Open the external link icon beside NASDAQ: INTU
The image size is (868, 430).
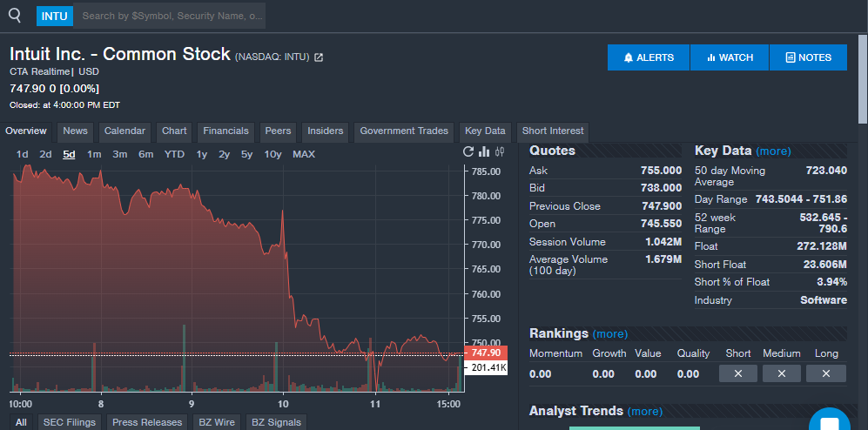click(319, 57)
